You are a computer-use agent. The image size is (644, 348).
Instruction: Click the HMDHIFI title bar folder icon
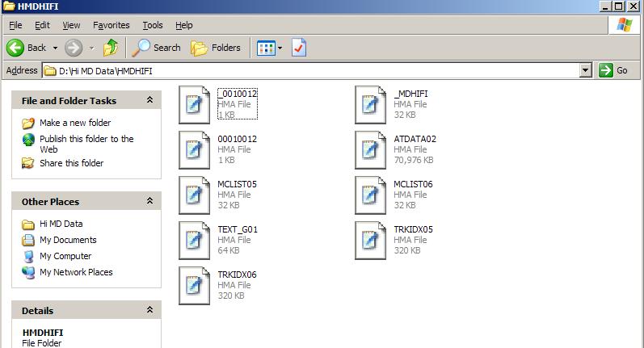click(x=9, y=6)
